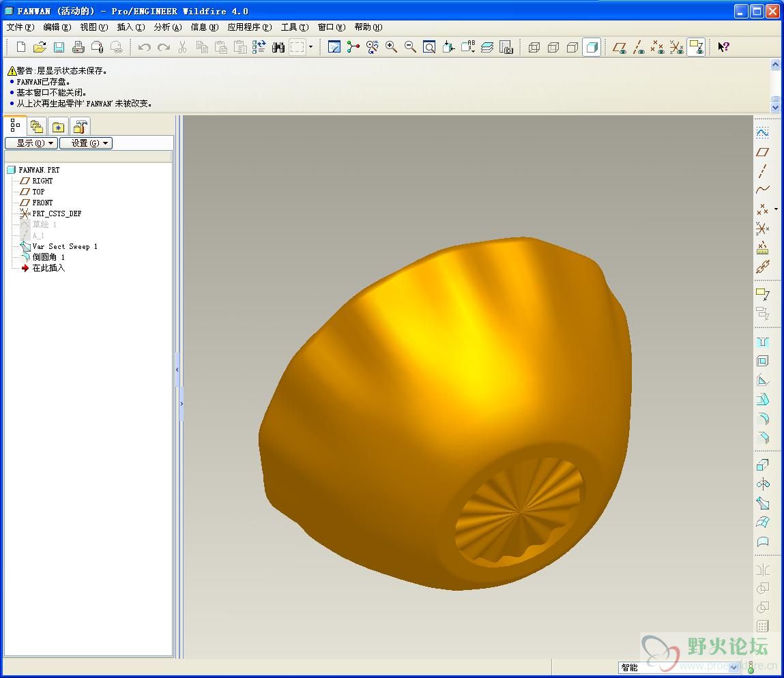Viewport: 784px width, 678px height.
Task: Select the Revolve tool
Action: [762, 484]
